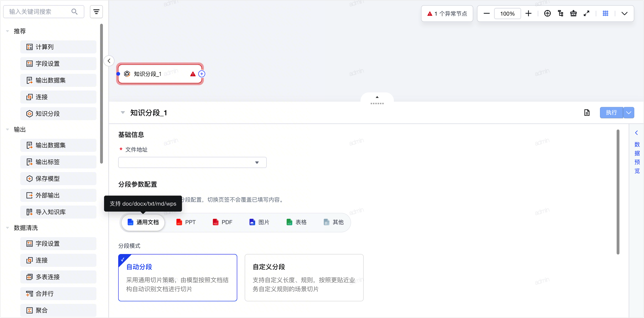Click the keyword search input field

[x=44, y=12]
